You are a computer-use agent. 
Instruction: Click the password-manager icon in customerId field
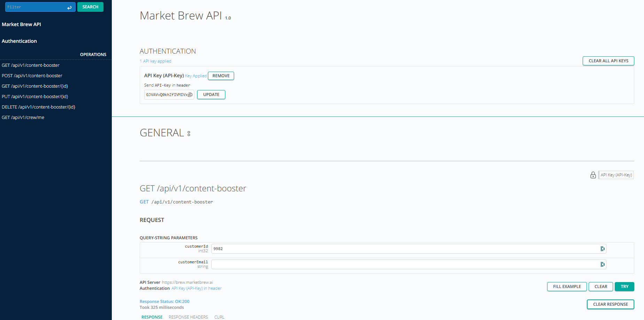click(602, 249)
